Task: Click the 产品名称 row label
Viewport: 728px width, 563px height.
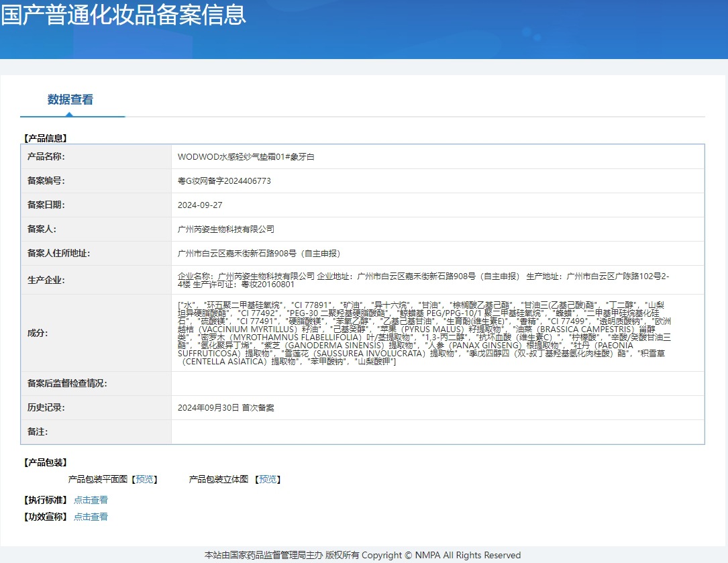Action: [46, 156]
